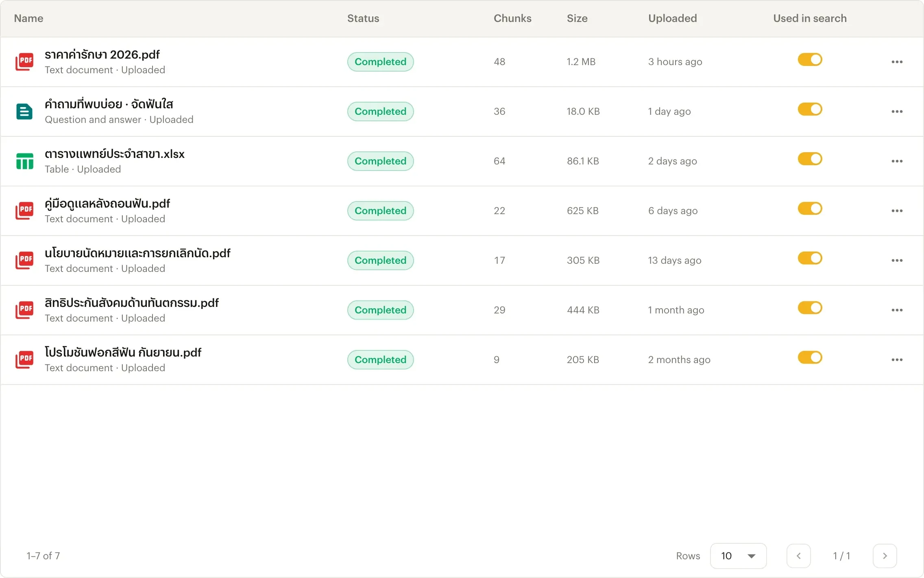
Task: Go to previous page with left chevron
Action: click(x=798, y=556)
